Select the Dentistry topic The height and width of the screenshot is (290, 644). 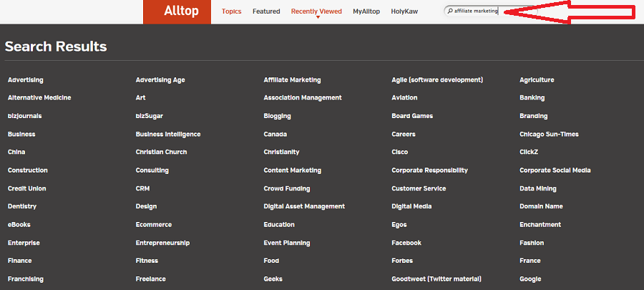[x=22, y=206]
